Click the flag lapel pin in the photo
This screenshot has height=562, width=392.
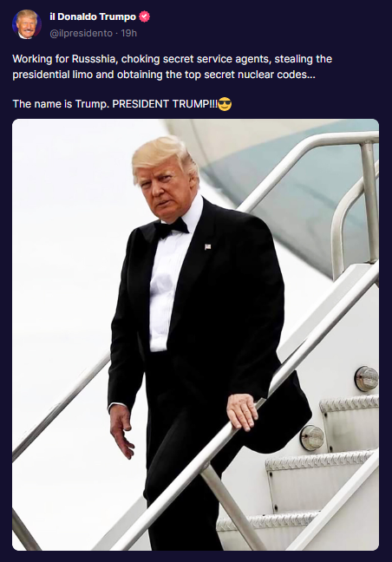pos(207,246)
